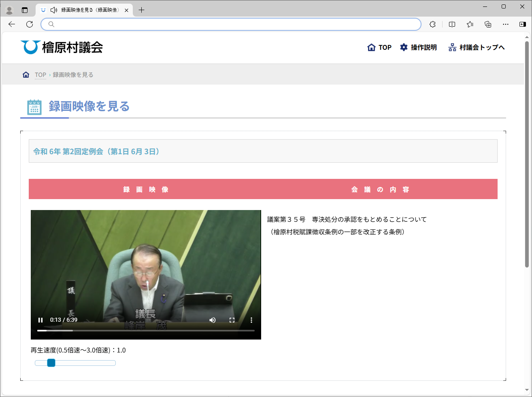The image size is (532, 397).
Task: Open the Favorites star list icon
Action: (x=470, y=24)
